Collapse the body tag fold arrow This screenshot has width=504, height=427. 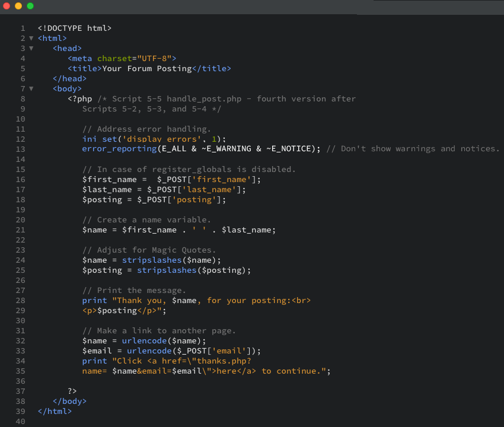coord(31,88)
